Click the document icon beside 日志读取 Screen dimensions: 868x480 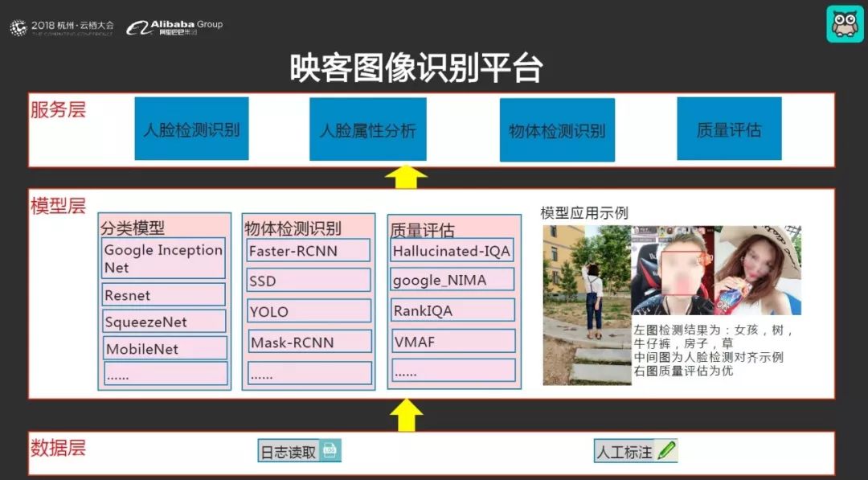pyautogui.click(x=330, y=451)
